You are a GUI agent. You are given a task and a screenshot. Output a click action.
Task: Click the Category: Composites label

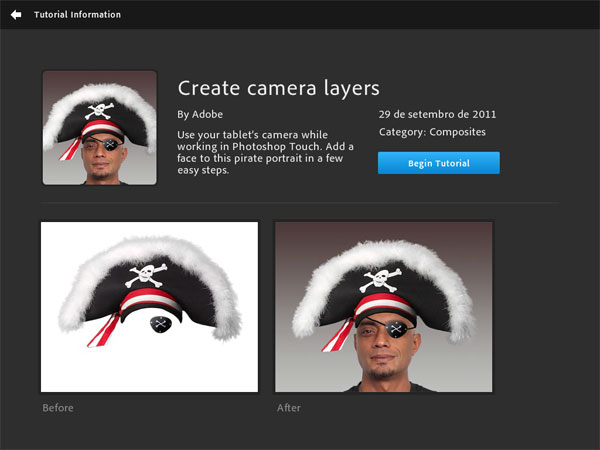click(x=432, y=132)
